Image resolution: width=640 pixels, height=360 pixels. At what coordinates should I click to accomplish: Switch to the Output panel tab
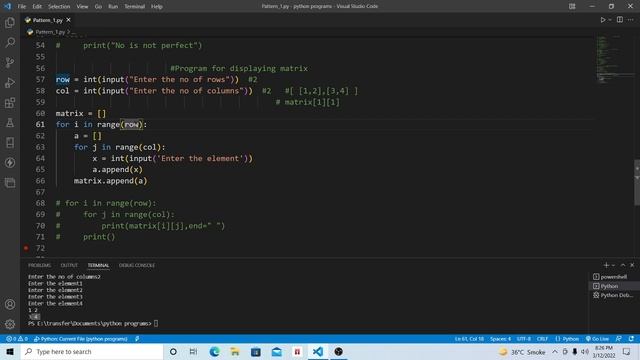(69, 265)
